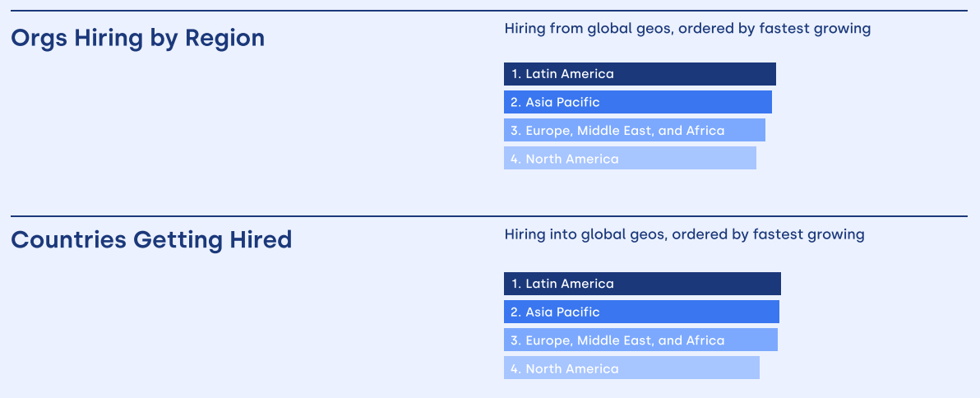The image size is (980, 398).
Task: Pick the lightest blue fourth-ranked bar in Countries chart
Action: pyautogui.click(x=632, y=368)
